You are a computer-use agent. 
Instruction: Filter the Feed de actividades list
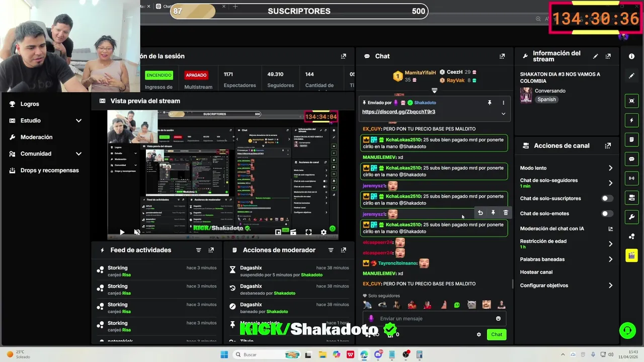[x=198, y=250]
